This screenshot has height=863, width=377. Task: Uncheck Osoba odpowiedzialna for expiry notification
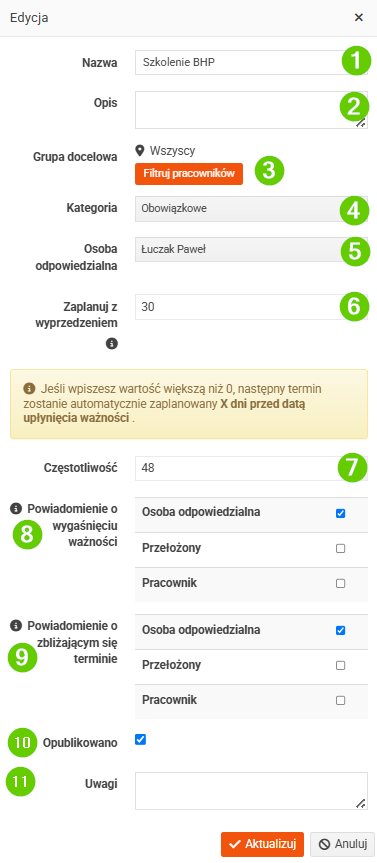(340, 514)
